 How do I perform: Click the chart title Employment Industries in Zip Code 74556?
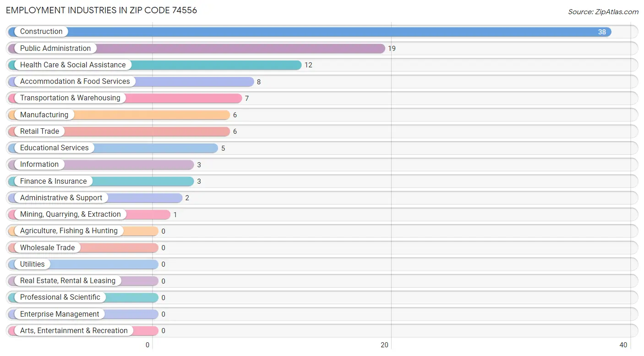102,10
